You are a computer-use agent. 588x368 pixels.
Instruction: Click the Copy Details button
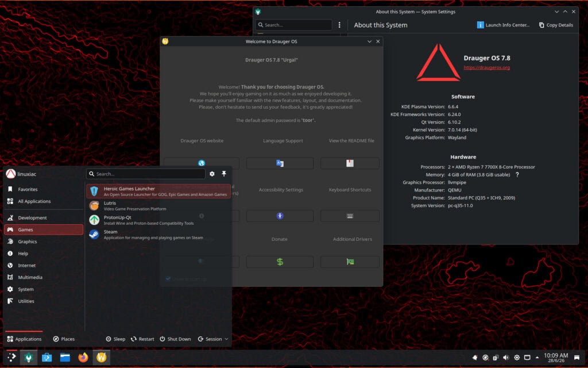(x=556, y=25)
